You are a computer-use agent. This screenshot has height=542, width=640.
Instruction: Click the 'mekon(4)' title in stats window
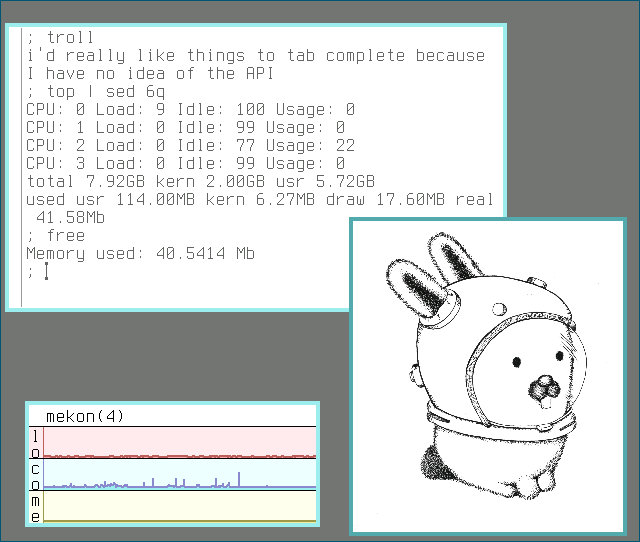tap(85, 416)
